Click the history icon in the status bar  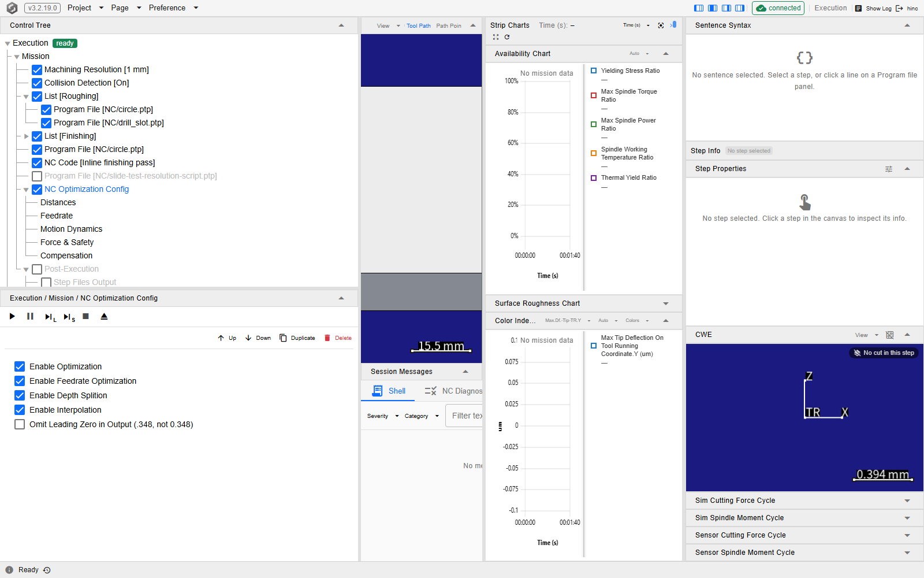pos(47,570)
